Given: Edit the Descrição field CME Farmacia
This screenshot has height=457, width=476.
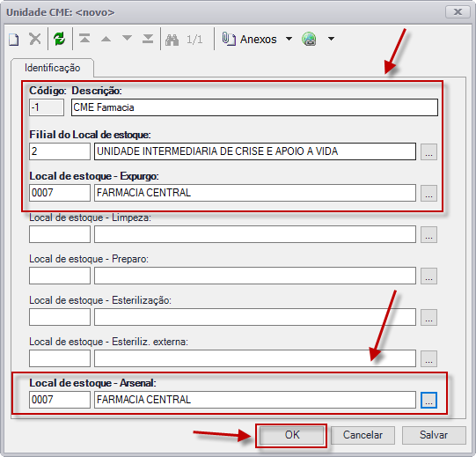Looking at the screenshot, I should point(254,107).
